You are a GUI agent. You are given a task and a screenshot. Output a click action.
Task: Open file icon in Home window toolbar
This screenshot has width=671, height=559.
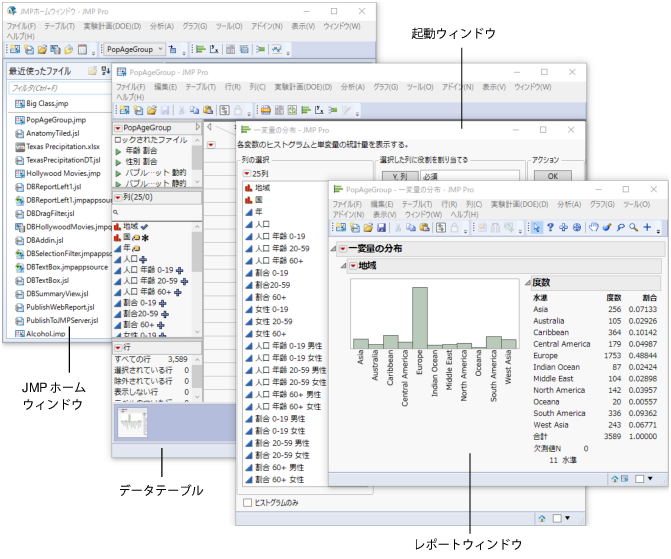click(x=42, y=49)
